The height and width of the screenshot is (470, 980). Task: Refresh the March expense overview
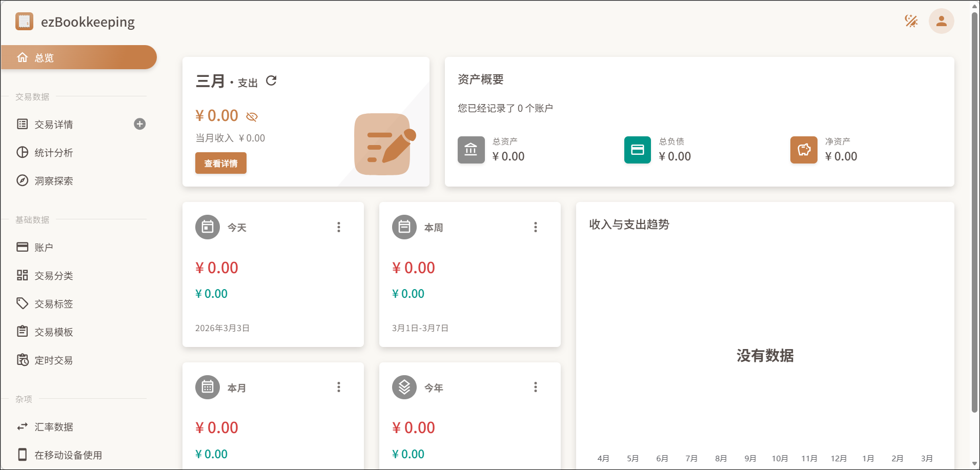click(x=271, y=80)
